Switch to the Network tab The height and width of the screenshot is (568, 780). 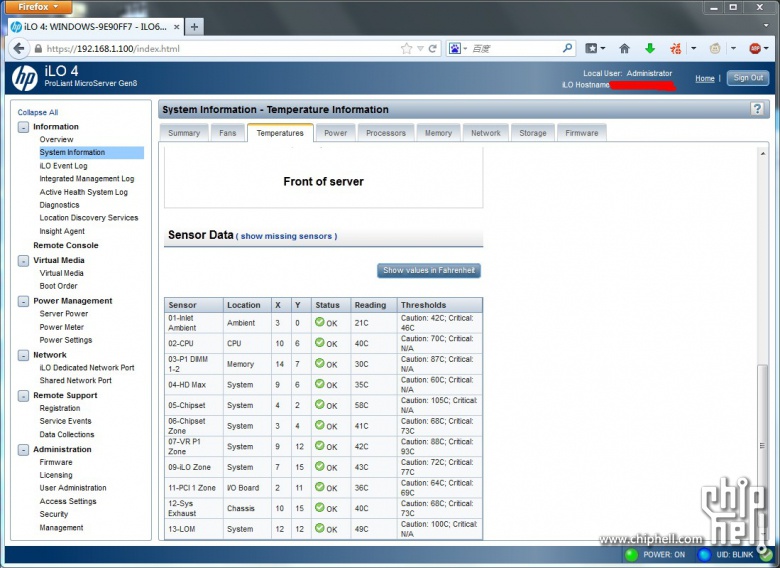click(486, 133)
